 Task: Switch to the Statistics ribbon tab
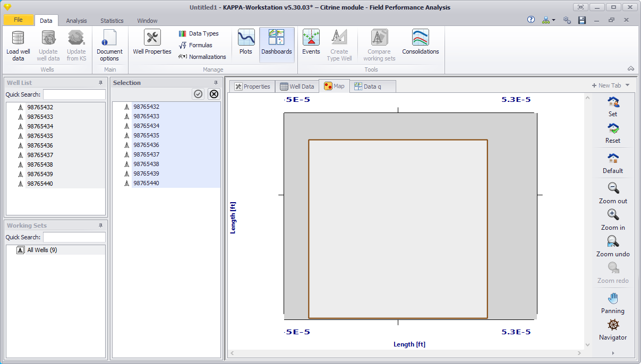(112, 21)
